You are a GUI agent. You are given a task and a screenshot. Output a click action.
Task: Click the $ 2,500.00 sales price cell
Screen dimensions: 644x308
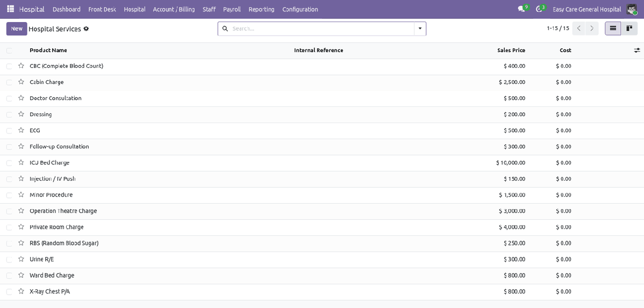point(512,82)
